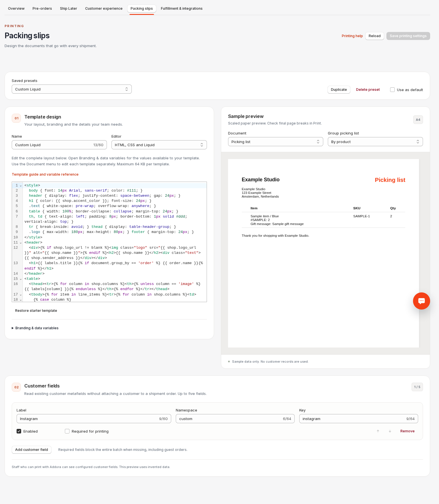Click Add customer field button
439x504 pixels.
[x=31, y=450]
